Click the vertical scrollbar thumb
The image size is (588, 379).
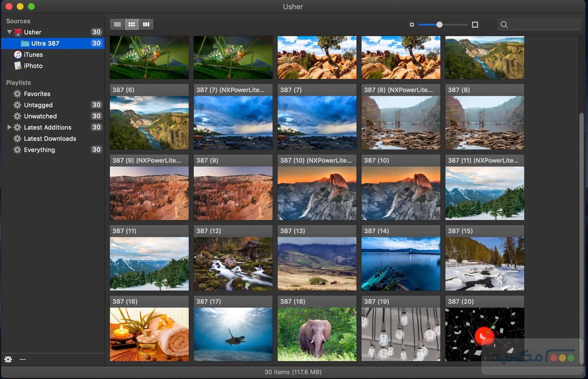(x=581, y=238)
